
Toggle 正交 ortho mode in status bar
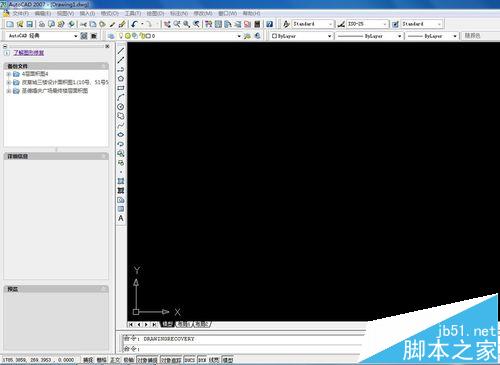click(115, 360)
